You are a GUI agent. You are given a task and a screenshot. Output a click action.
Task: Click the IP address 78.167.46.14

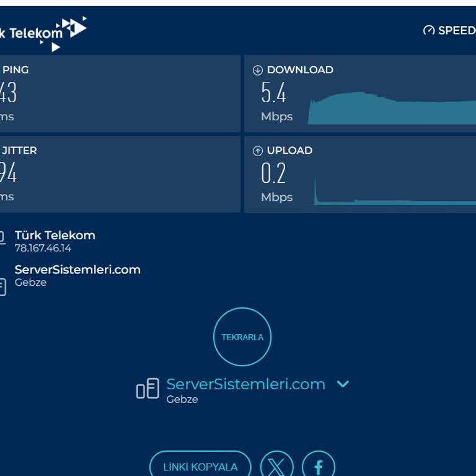point(43,248)
